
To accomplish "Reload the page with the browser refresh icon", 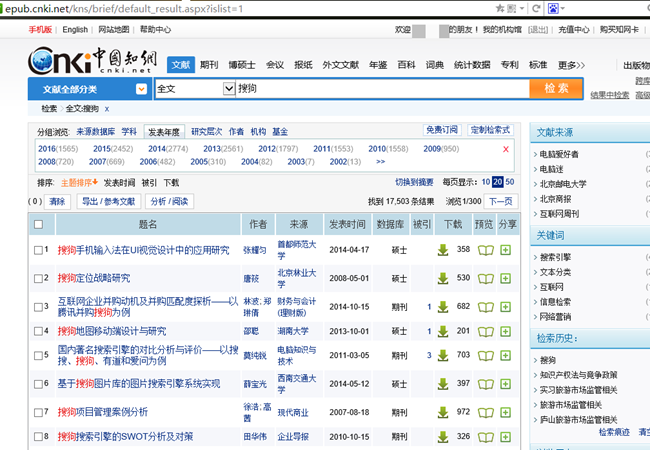I will tap(536, 8).
